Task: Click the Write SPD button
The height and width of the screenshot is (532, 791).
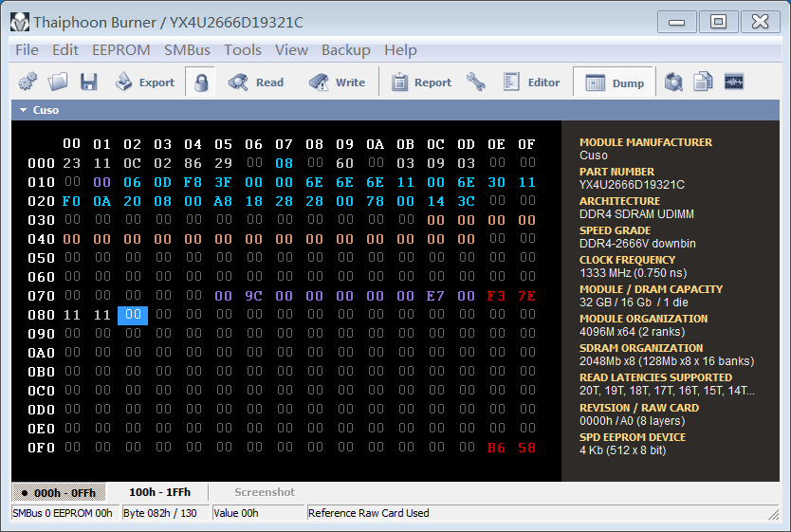Action: coord(337,83)
